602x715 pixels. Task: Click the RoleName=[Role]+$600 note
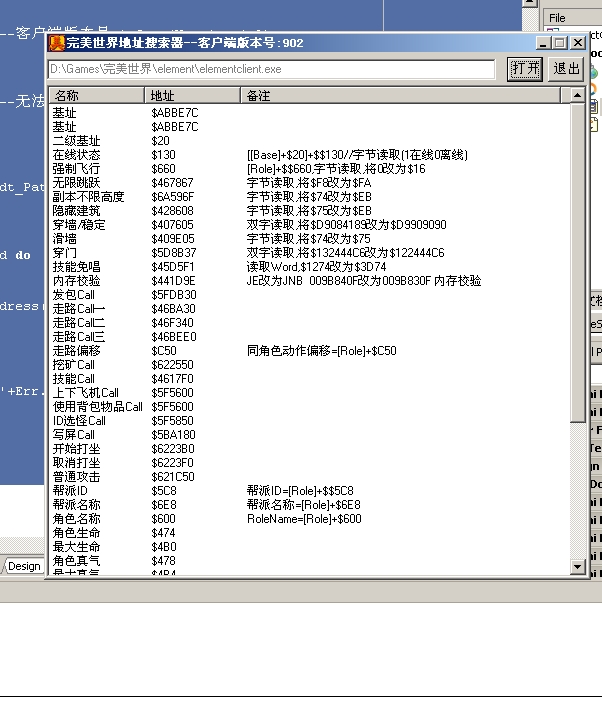click(304, 519)
